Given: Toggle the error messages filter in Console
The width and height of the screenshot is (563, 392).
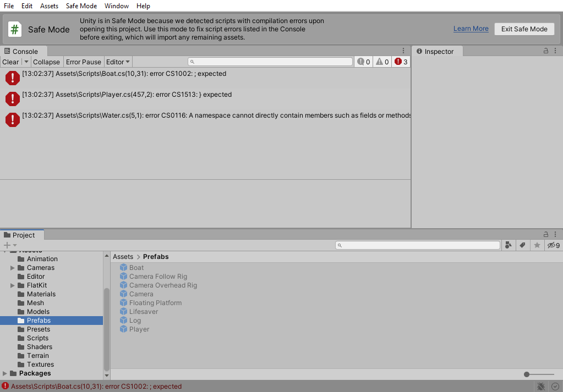Looking at the screenshot, I should click(399, 62).
